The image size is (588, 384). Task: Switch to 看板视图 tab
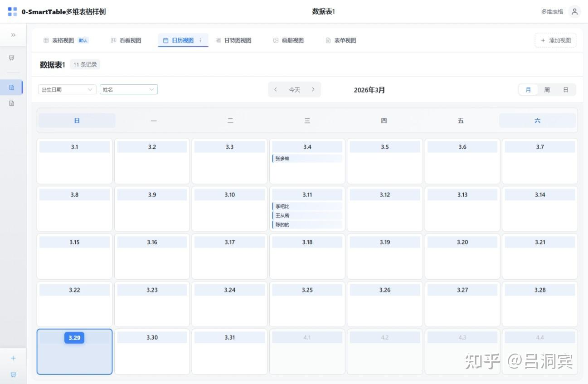point(126,40)
